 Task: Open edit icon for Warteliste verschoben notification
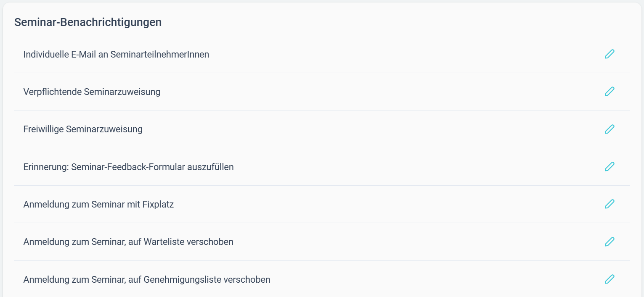(x=610, y=242)
